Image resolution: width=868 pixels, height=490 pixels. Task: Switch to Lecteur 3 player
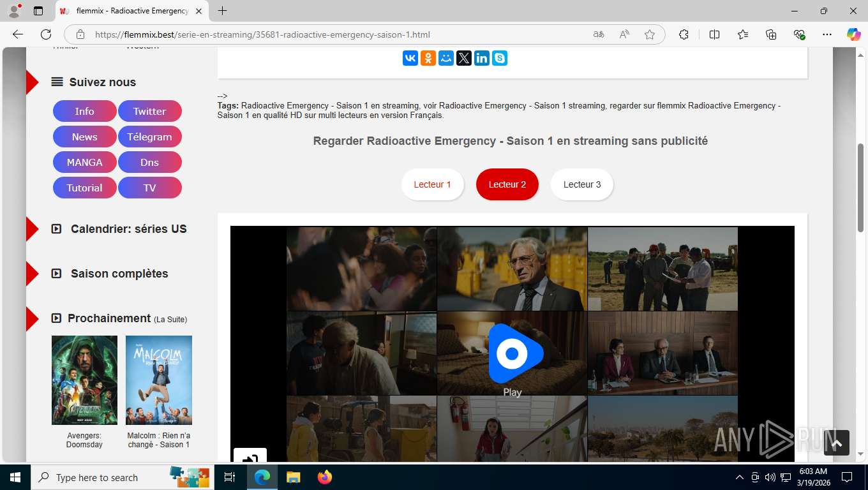[582, 184]
